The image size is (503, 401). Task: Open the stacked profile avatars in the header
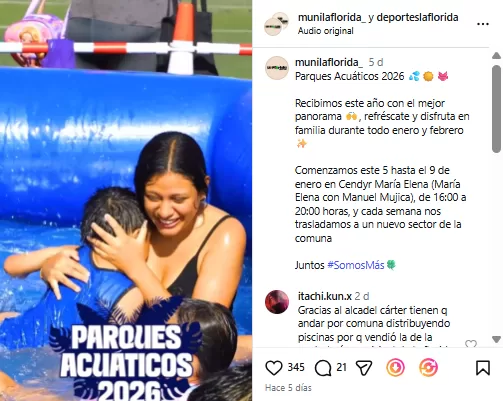[x=277, y=24]
